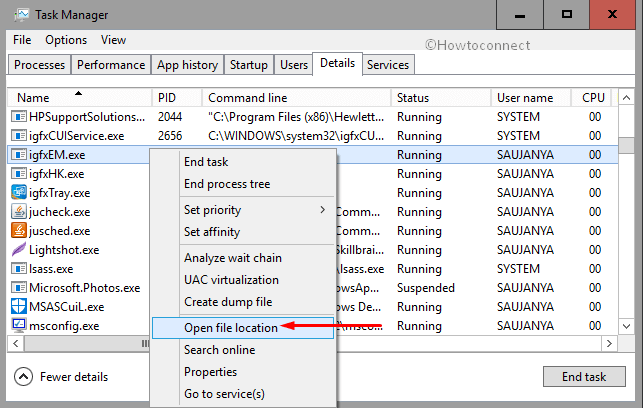The height and width of the screenshot is (408, 643).
Task: Open the File menu
Action: pyautogui.click(x=22, y=40)
